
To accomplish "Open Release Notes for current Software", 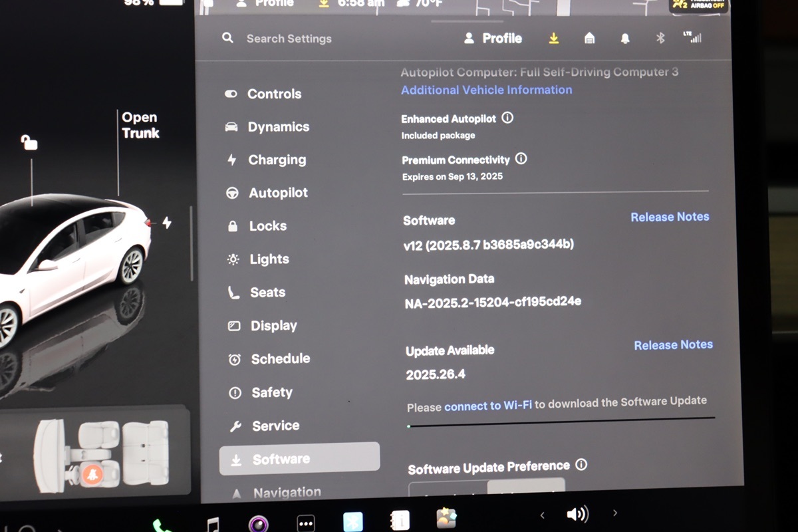I will (x=670, y=217).
